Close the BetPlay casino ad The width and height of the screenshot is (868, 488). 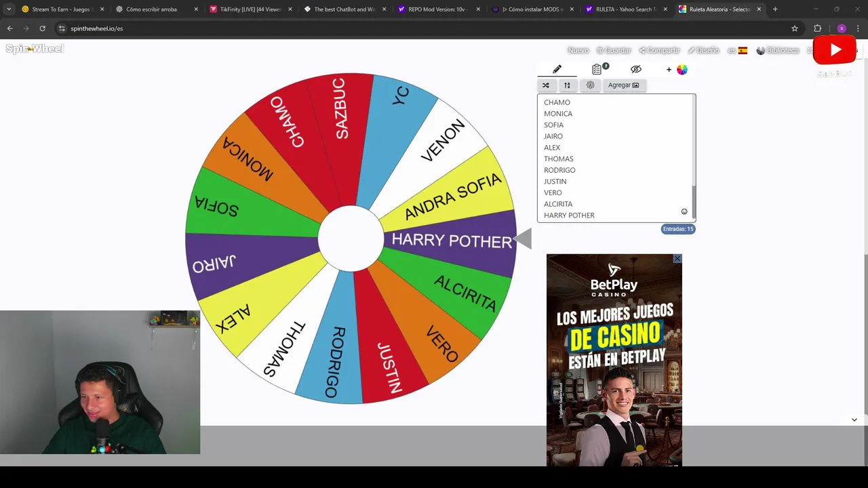pyautogui.click(x=677, y=259)
